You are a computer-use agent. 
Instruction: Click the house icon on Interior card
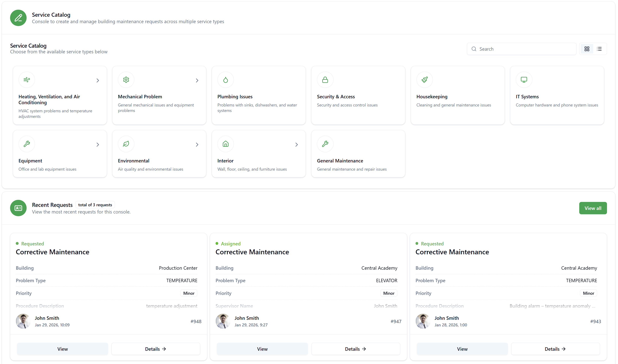[x=226, y=144]
